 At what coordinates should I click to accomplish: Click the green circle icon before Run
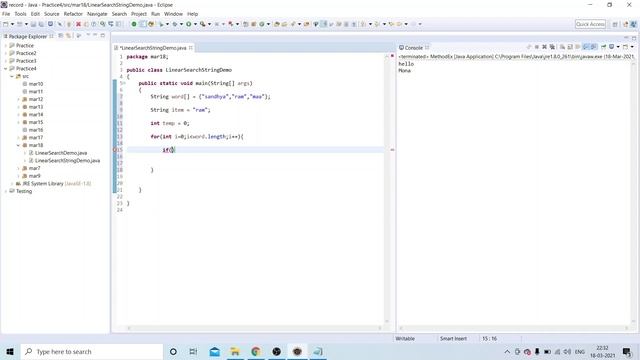point(134,24)
